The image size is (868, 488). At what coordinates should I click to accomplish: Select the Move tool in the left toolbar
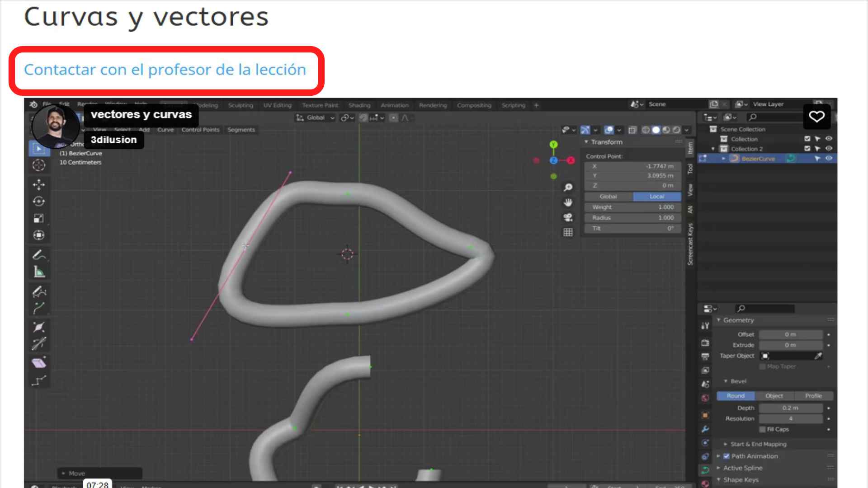39,184
